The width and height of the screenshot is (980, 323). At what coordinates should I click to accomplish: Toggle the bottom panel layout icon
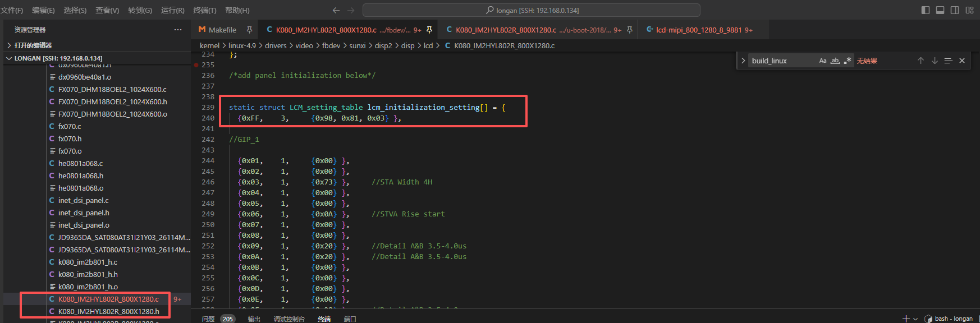click(940, 10)
